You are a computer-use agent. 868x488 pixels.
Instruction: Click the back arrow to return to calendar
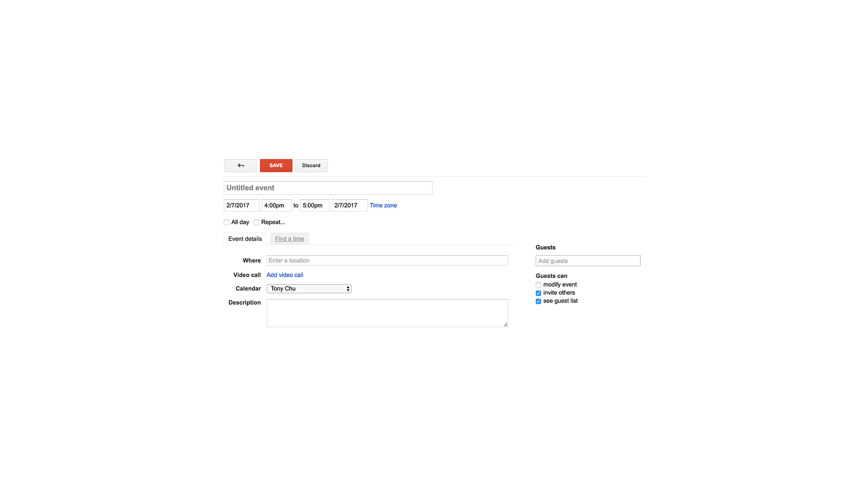240,165
